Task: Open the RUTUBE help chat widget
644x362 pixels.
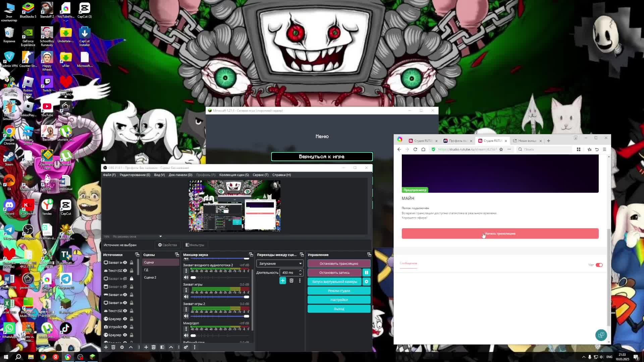Action: click(x=601, y=335)
